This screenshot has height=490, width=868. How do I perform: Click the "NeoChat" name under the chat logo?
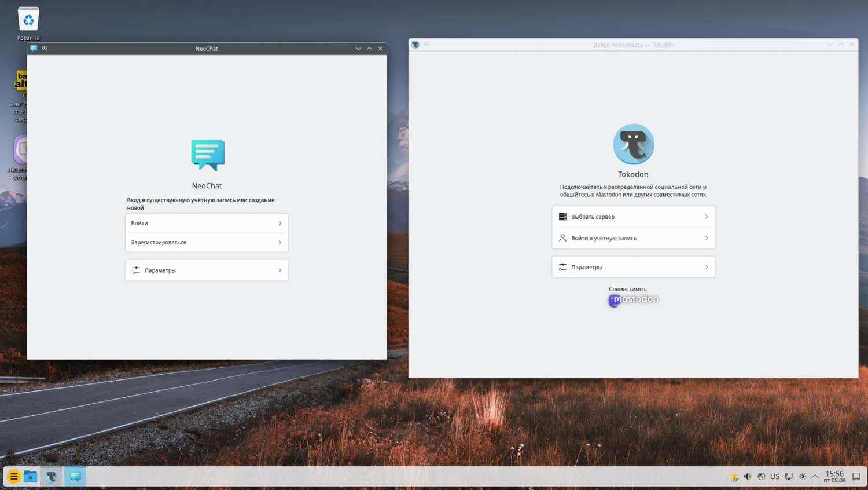pyautogui.click(x=207, y=186)
